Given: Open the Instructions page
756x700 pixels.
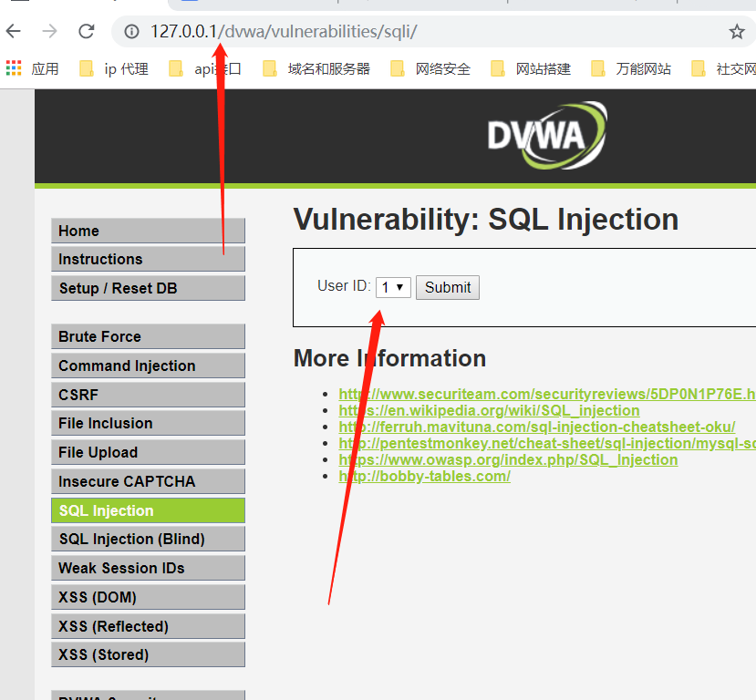Looking at the screenshot, I should tap(148, 259).
